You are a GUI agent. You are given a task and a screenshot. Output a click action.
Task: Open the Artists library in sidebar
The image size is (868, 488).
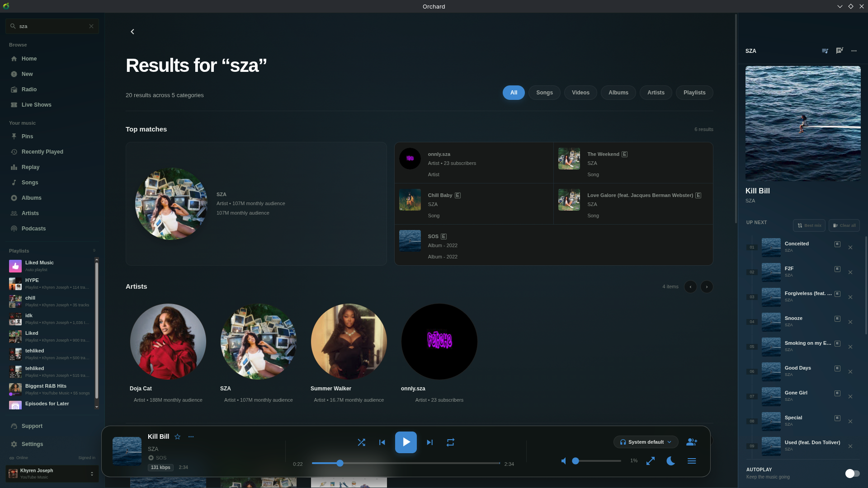click(x=52, y=213)
